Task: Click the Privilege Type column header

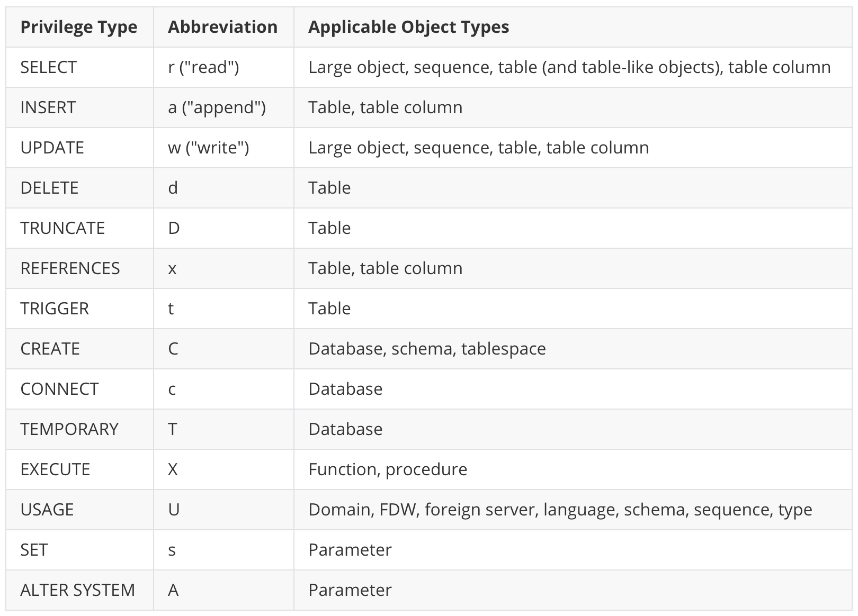Action: pyautogui.click(x=78, y=27)
